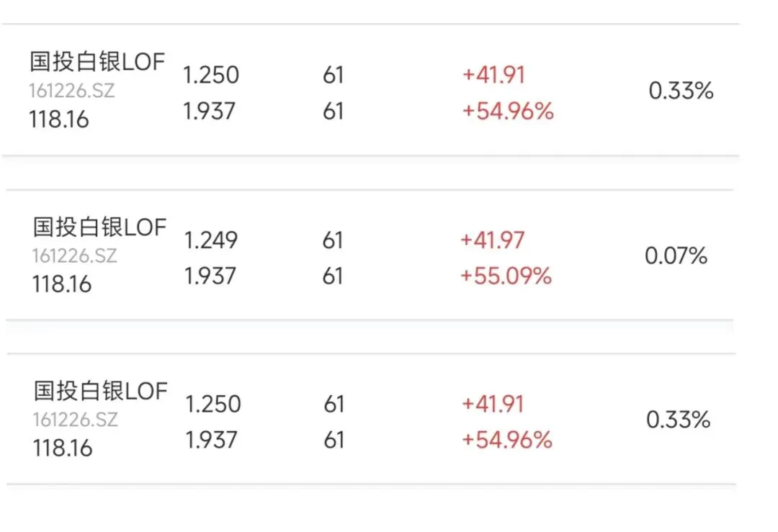The width and height of the screenshot is (778, 532).
Task: Select the +55.09% profit percentage
Action: click(506, 276)
